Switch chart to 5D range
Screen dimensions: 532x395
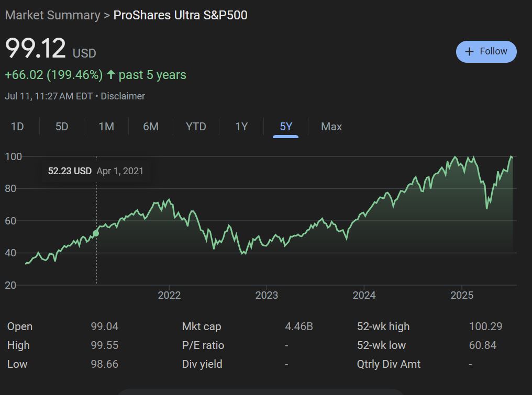[62, 127]
